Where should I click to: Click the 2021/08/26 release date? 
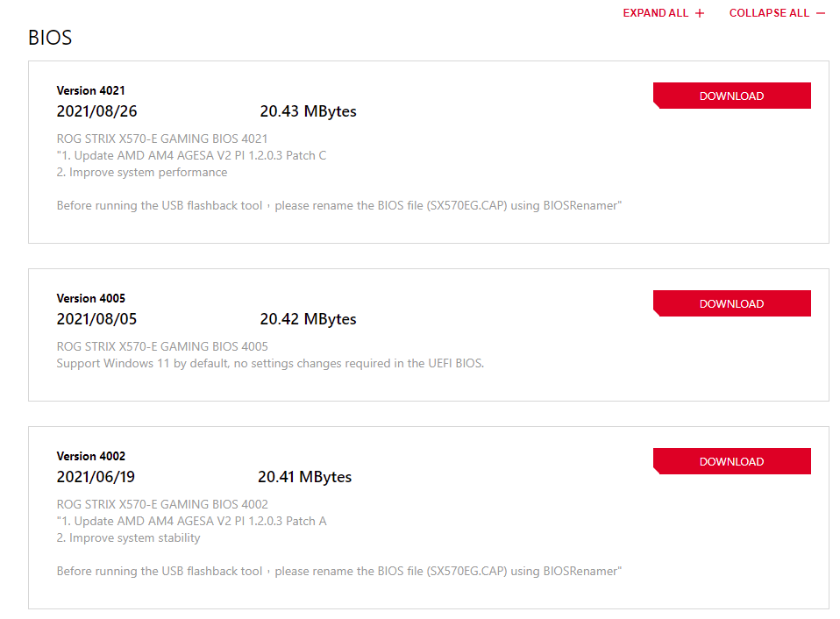pyautogui.click(x=97, y=111)
